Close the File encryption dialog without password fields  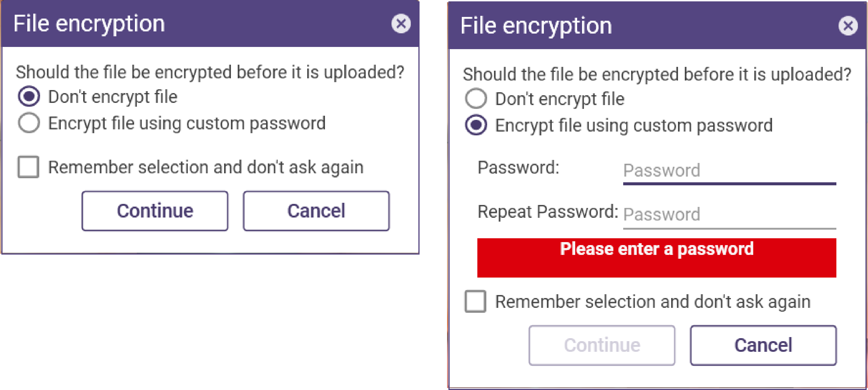[401, 24]
